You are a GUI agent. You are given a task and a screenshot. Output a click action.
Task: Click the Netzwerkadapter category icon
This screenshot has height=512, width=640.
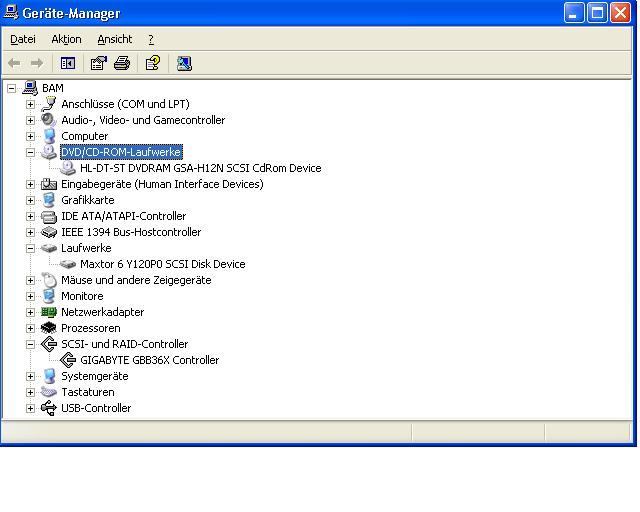pos(49,312)
